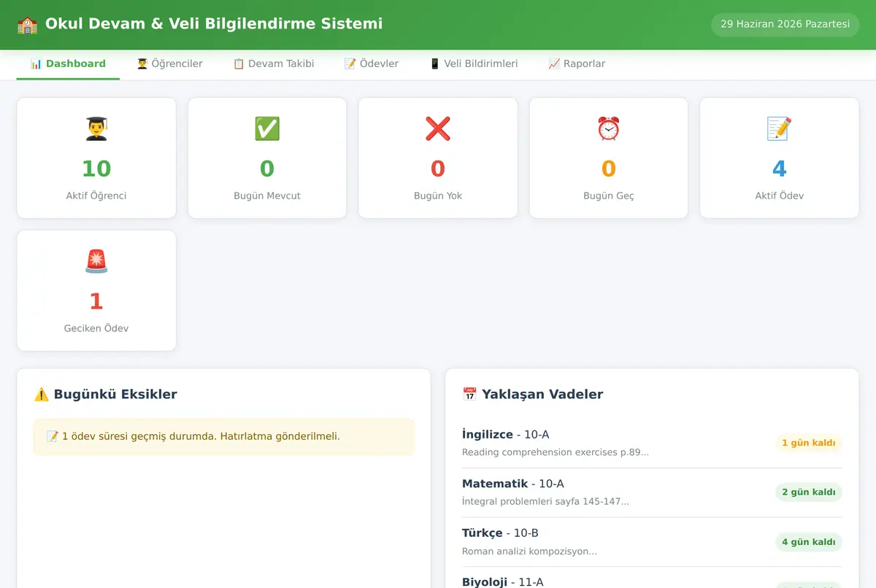
Task: Click the date badge 29 Haziran 2026 Pazartesi
Action: click(785, 24)
